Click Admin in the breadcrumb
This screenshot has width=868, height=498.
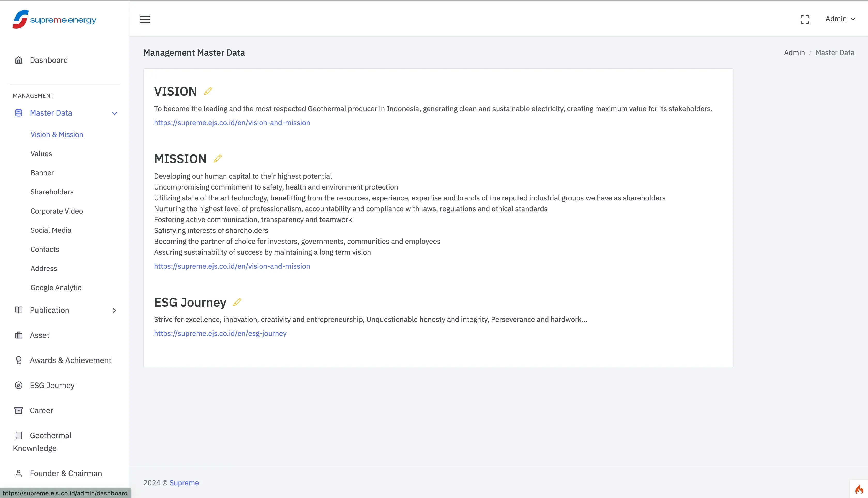(x=794, y=53)
